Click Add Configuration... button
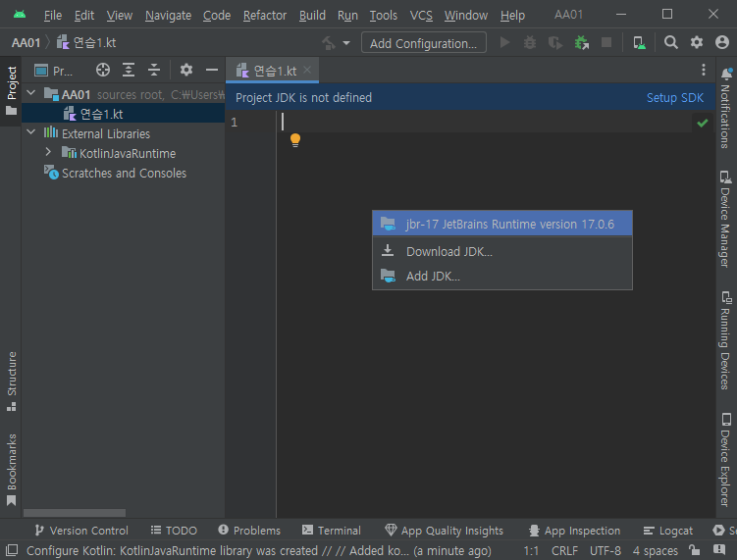737x560 pixels. (x=424, y=43)
